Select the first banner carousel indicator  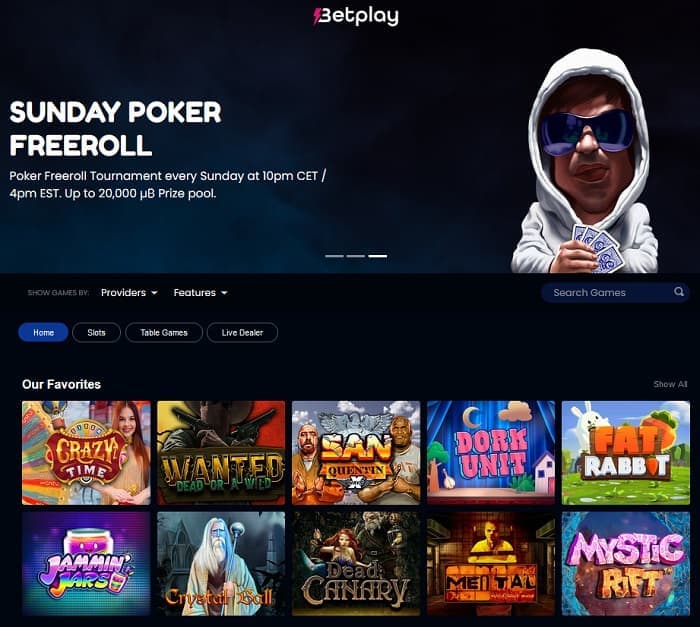[334, 256]
